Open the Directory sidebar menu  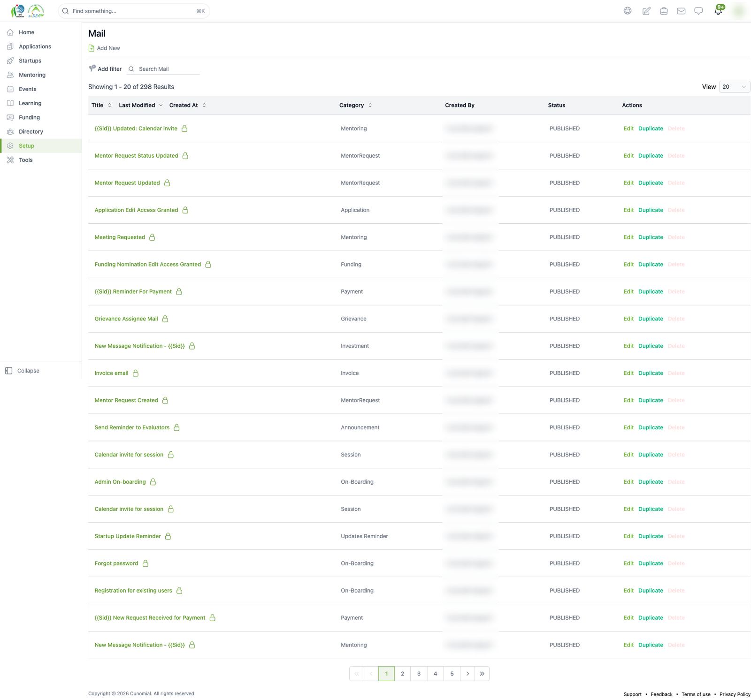point(41,131)
